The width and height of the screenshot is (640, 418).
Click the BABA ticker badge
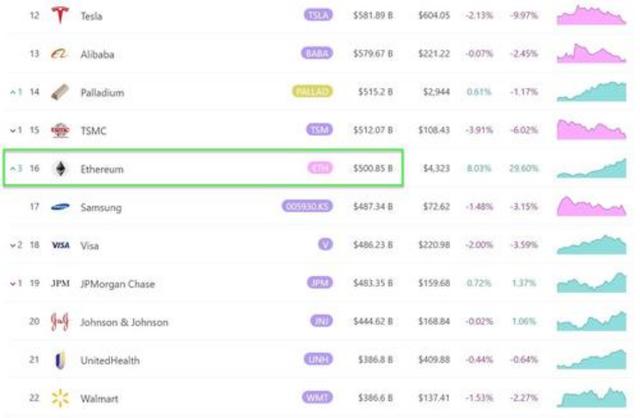(x=317, y=54)
